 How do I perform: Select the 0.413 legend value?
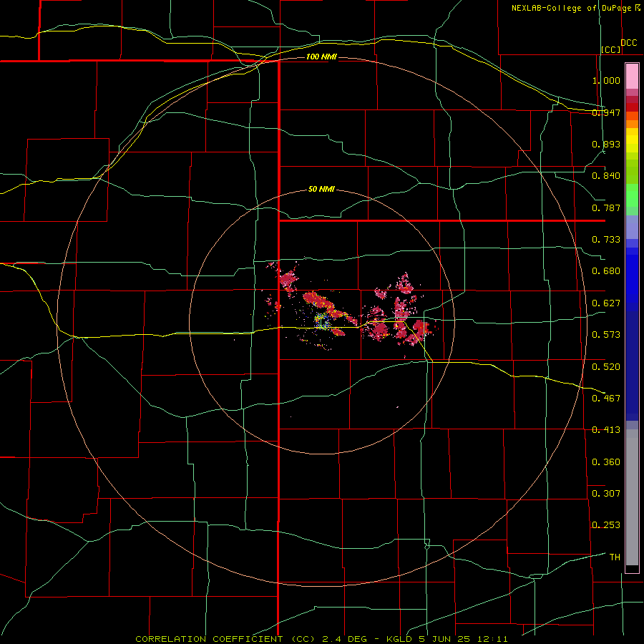pos(606,430)
